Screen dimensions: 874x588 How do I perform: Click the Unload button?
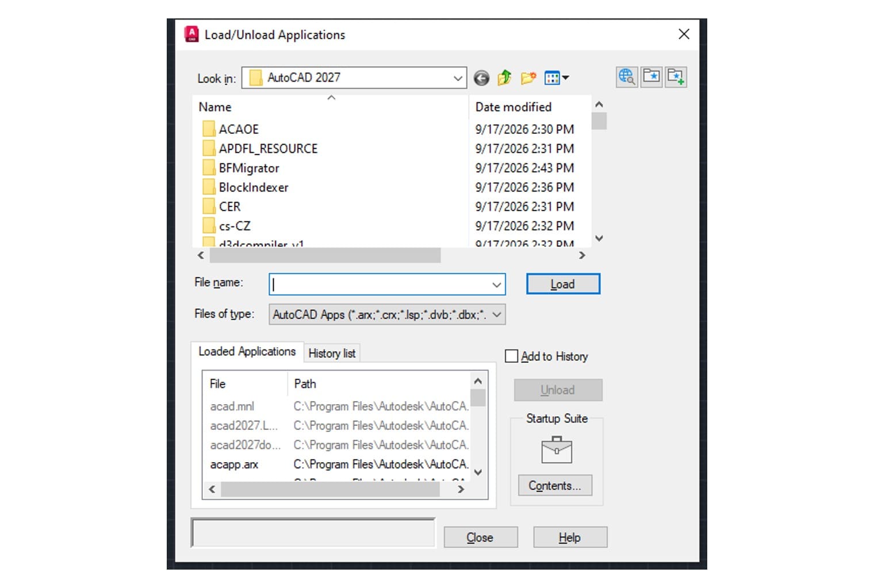coord(558,390)
